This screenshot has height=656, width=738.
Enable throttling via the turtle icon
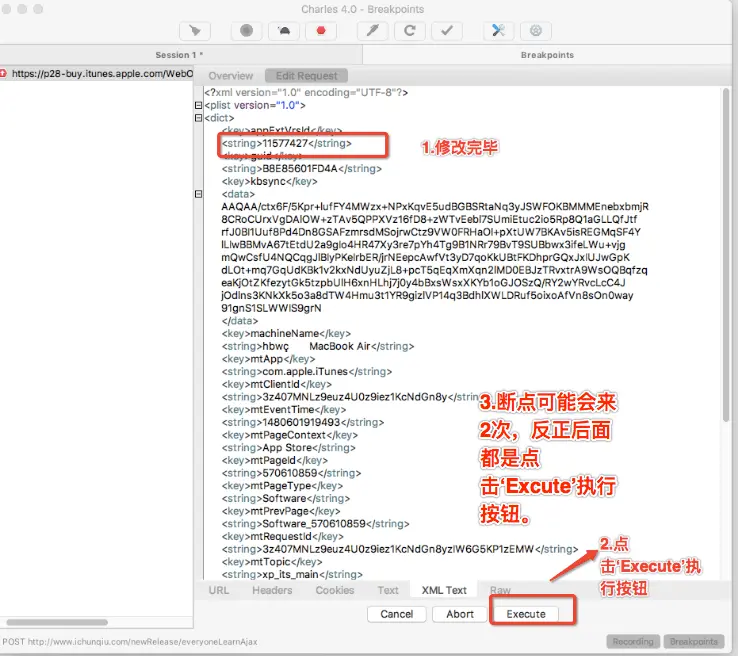coord(284,31)
